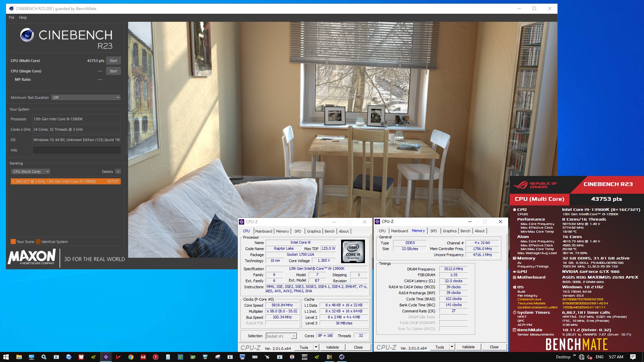The width and height of the screenshot is (644, 362).
Task: Launch Google Chrome from the taskbar
Action: click(130, 357)
